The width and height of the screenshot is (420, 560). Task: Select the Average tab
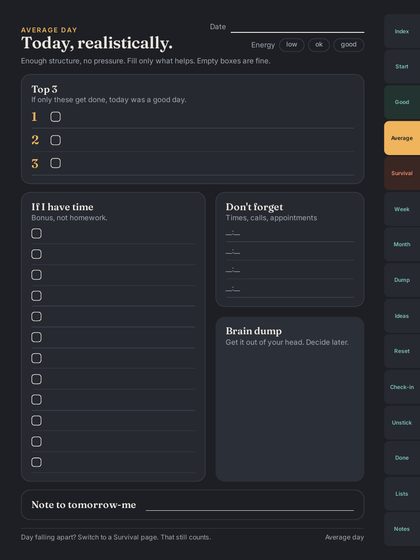pos(402,138)
